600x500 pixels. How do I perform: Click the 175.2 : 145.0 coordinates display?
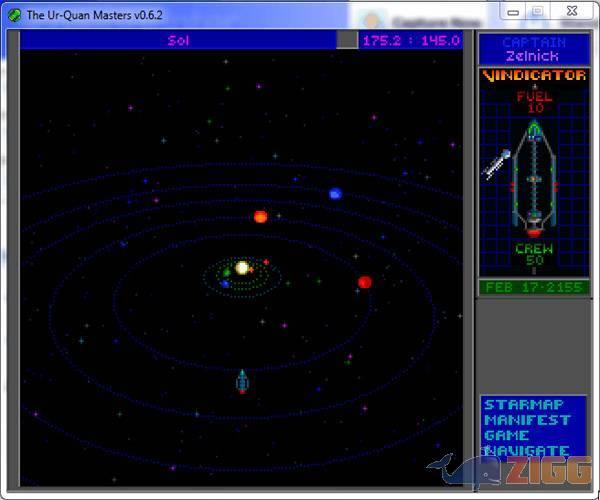point(410,40)
